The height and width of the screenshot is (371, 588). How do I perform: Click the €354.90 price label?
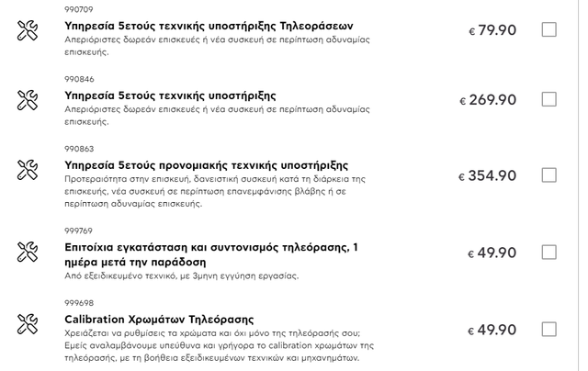click(487, 175)
